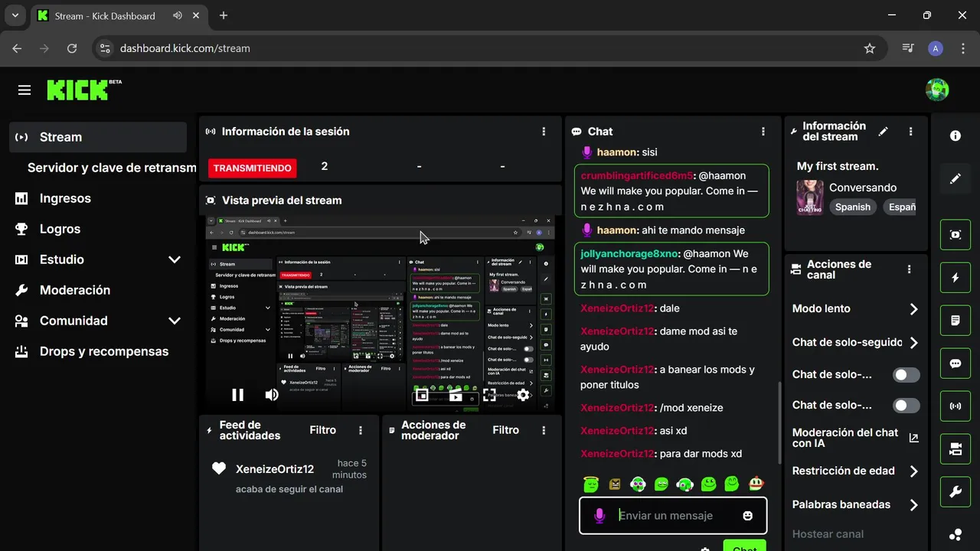Open Chat de solo-seguidores options arrow
The height and width of the screenshot is (551, 980).
pyautogui.click(x=913, y=343)
